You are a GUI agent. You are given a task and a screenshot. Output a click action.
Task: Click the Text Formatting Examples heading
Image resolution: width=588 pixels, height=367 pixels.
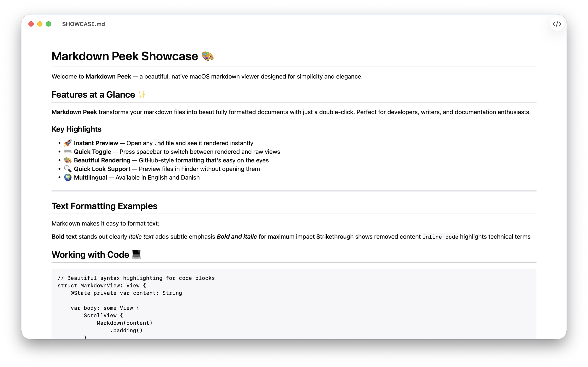(105, 206)
